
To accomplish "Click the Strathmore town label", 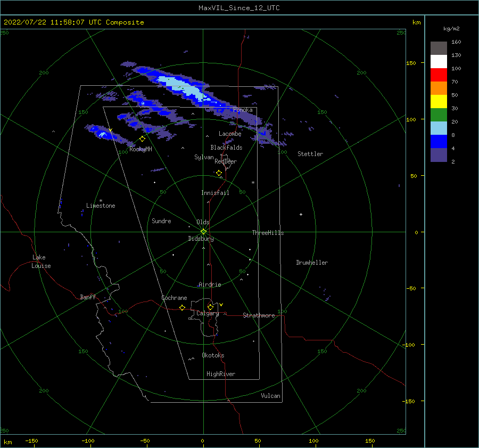I will click(x=259, y=315).
